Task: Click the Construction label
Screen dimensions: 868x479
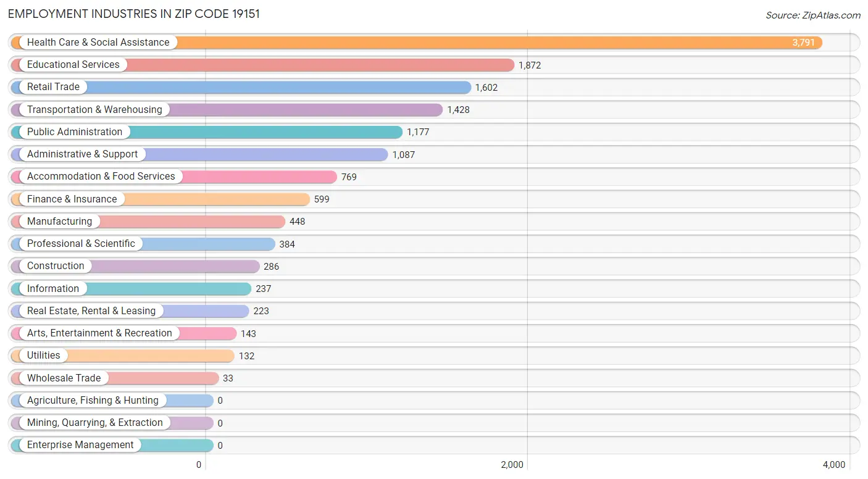Action: tap(56, 266)
